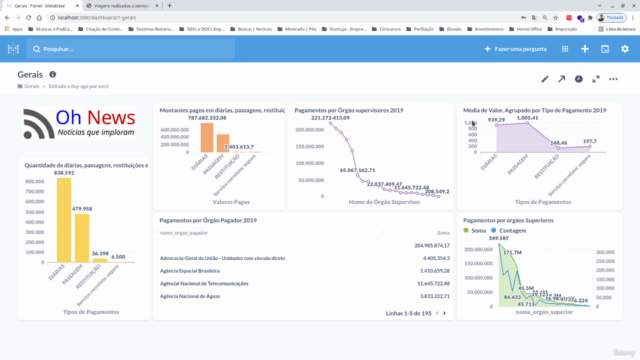This screenshot has height=360, width=640.
Task: Open the Home Office bookmark folder
Action: (x=526, y=29)
